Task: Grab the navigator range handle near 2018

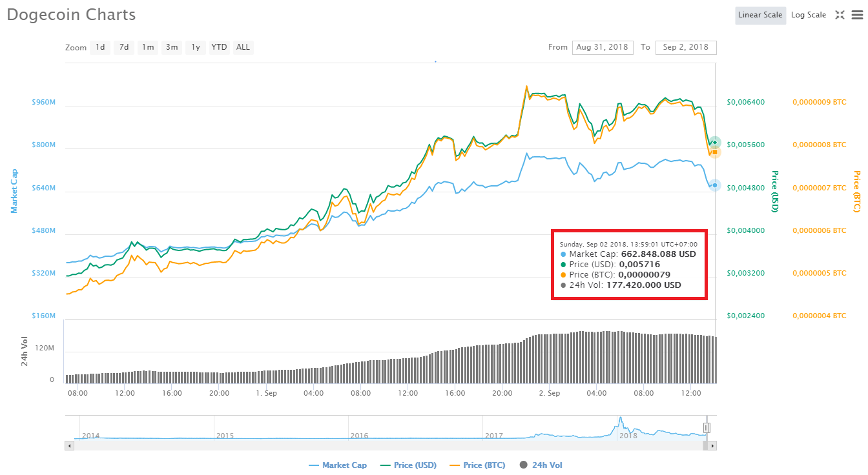Action: pos(707,427)
